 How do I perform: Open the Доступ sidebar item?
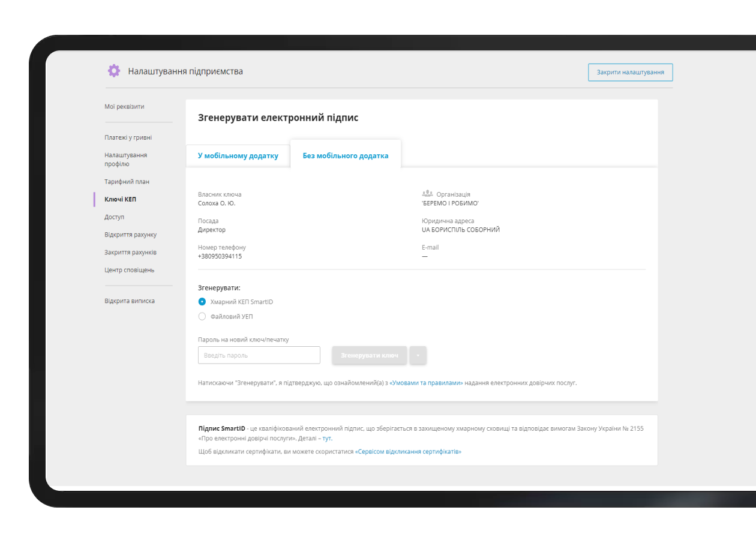pyautogui.click(x=114, y=217)
